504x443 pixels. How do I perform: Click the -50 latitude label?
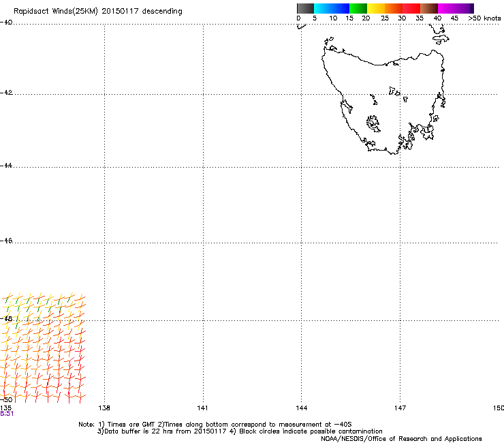pyautogui.click(x=6, y=400)
